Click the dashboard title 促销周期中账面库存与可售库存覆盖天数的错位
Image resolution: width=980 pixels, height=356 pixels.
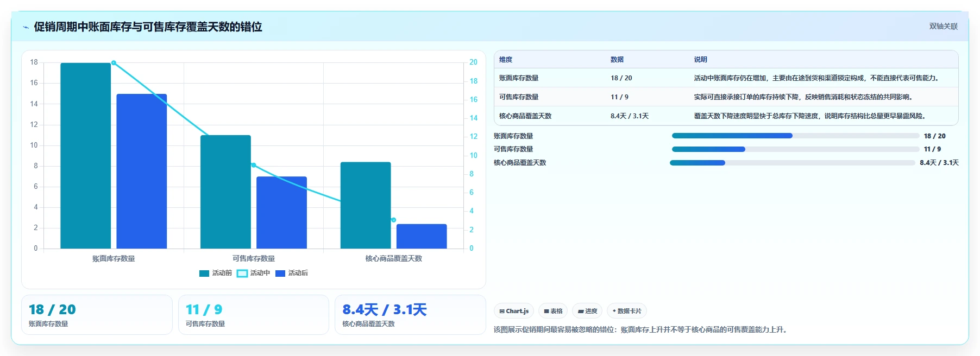pyautogui.click(x=148, y=27)
